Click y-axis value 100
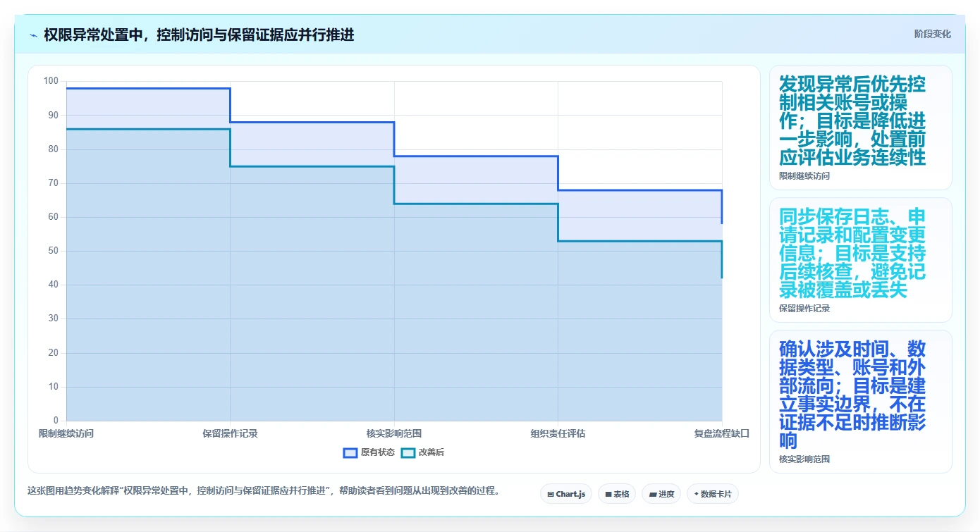 (51, 81)
